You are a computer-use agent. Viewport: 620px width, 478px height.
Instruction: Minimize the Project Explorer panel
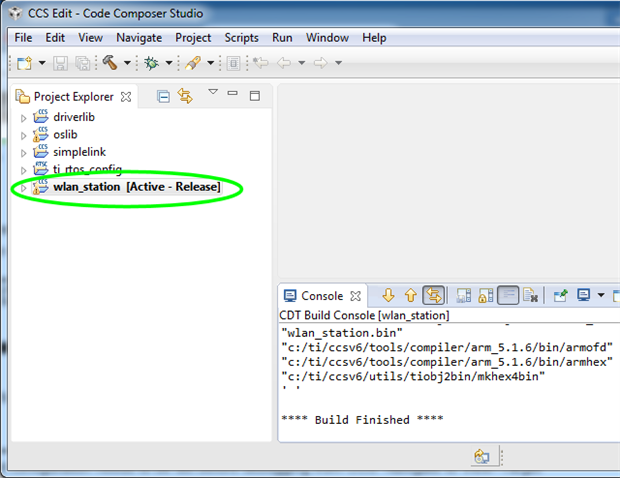tap(232, 93)
